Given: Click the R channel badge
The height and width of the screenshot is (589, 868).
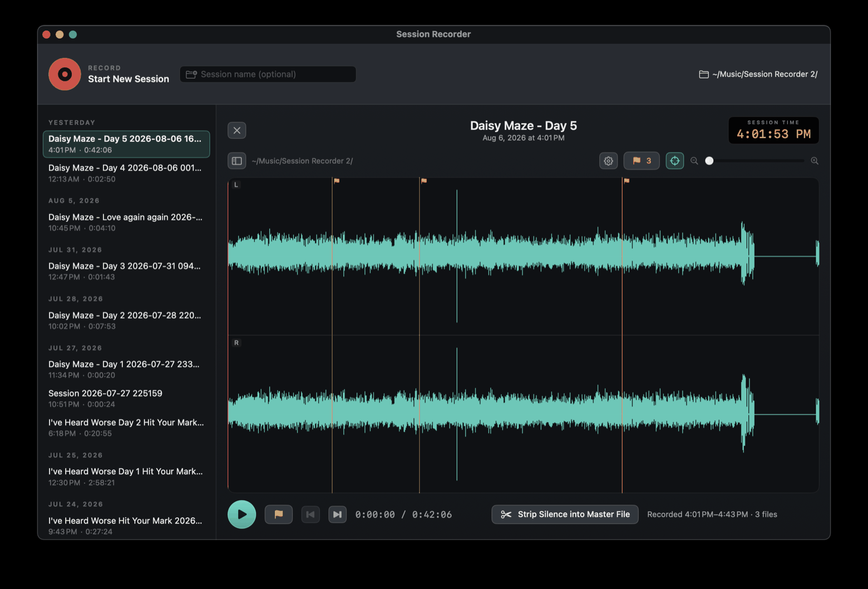Looking at the screenshot, I should coord(236,343).
